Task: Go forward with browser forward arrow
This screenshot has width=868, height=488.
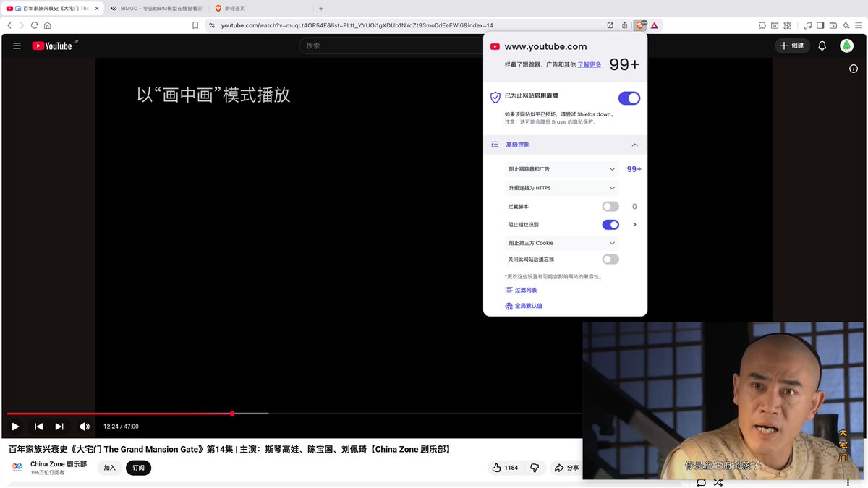Action: 22,25
